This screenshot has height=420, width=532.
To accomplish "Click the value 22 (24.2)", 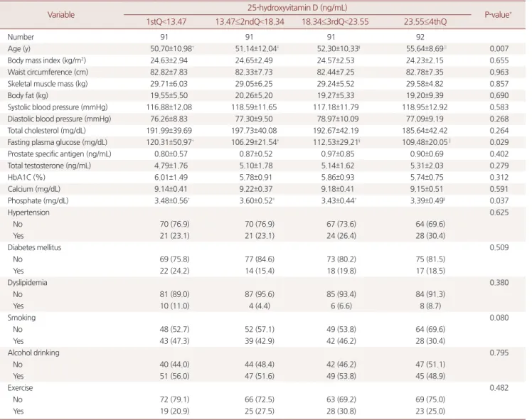I will 174,271.
